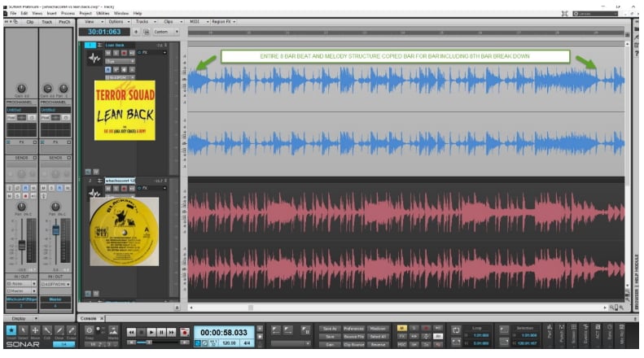This screenshot has height=358, width=644.
Task: Click the Marks landmark icon
Action: coord(113,330)
